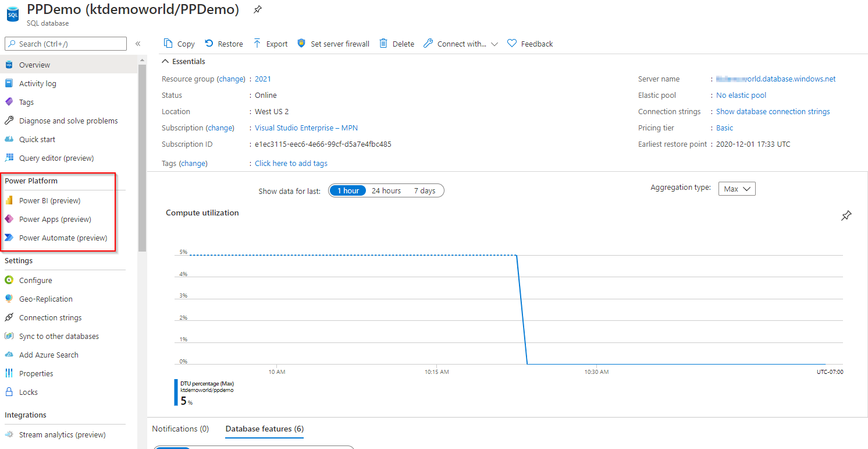The image size is (868, 449).
Task: Click the Feedback heart icon
Action: 512,43
